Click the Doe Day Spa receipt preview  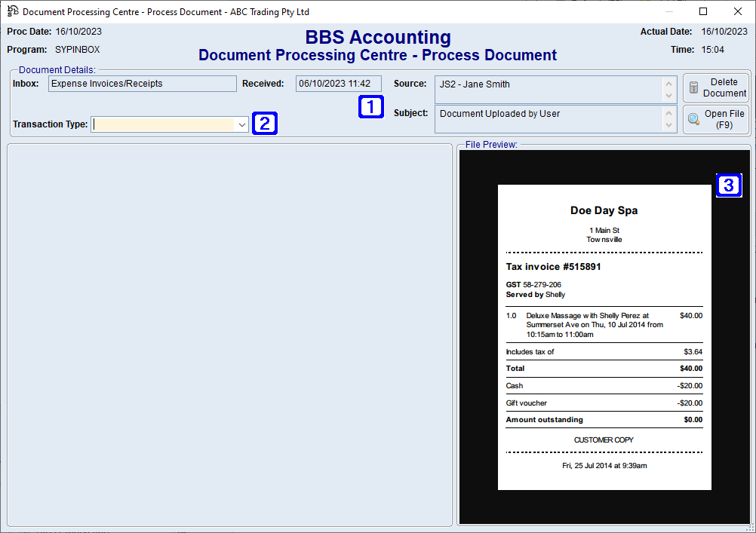pos(604,337)
